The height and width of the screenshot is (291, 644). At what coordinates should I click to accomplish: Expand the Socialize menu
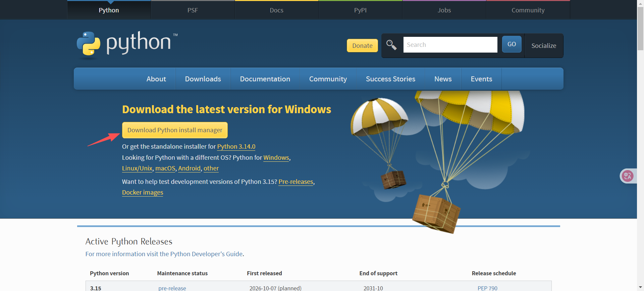coord(543,46)
